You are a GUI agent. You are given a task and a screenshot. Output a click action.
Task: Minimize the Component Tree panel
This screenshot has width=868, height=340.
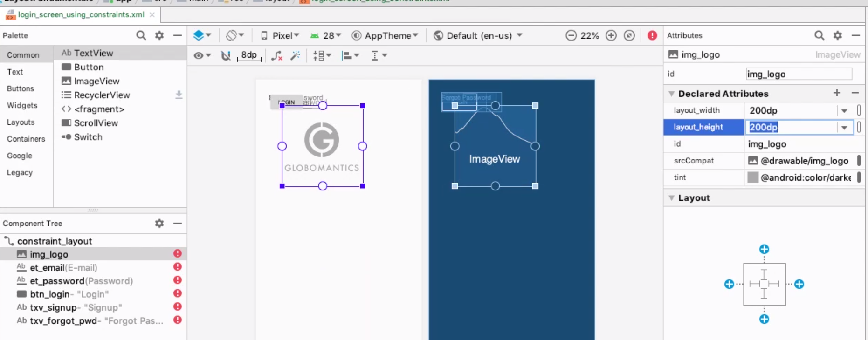178,224
